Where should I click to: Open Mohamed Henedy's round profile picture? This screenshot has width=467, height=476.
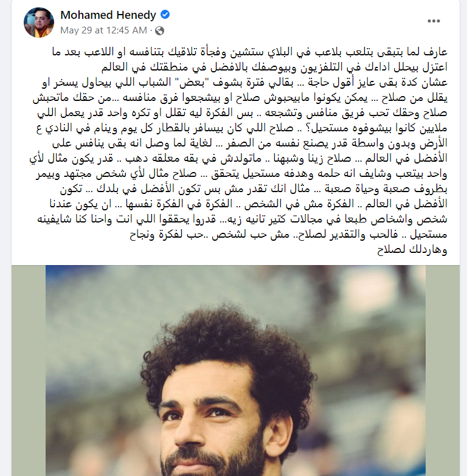tap(39, 22)
